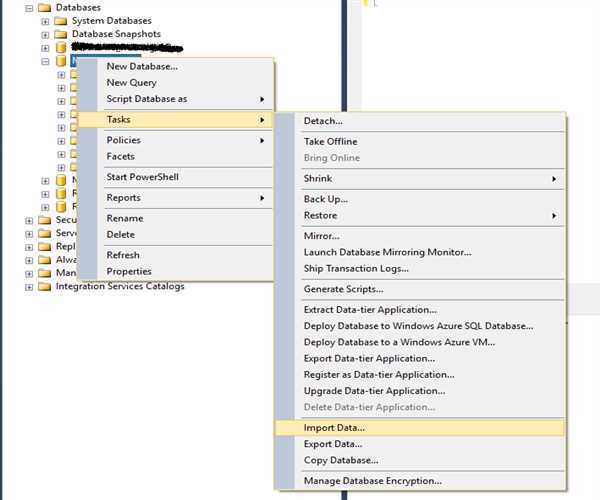This screenshot has height=500, width=600.
Task: Choose Generate Scripts option
Action: tap(343, 289)
